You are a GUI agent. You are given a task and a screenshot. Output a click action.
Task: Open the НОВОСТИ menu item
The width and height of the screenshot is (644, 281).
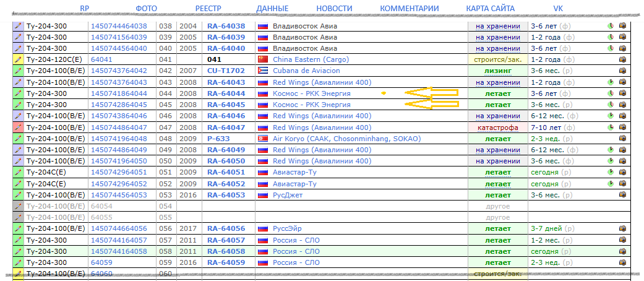pos(334,9)
